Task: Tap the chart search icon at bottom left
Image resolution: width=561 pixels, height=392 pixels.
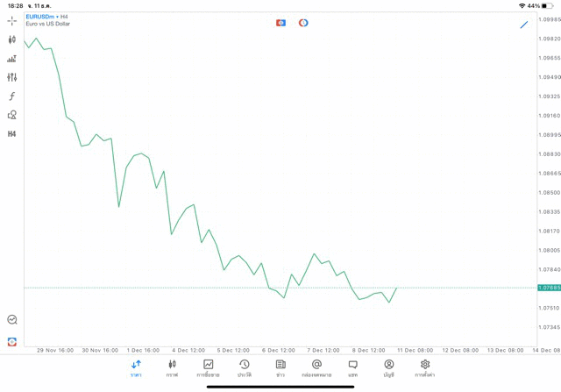Action: [11, 320]
